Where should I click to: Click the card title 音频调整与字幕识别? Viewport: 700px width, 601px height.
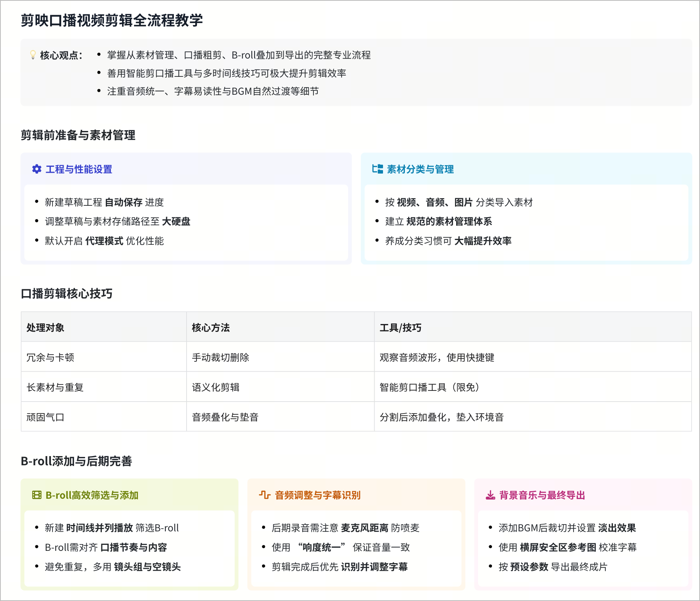[x=317, y=495]
